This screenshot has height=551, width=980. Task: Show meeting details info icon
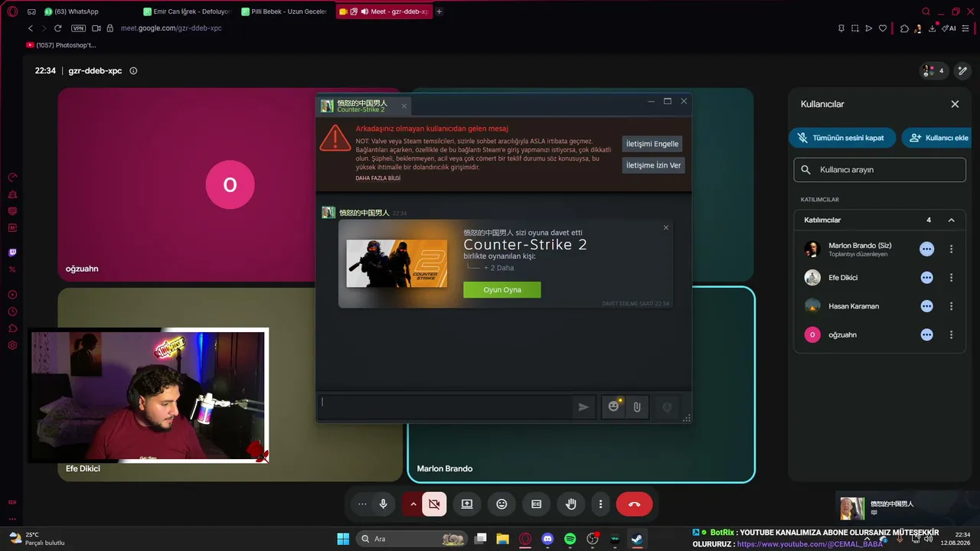tap(133, 70)
